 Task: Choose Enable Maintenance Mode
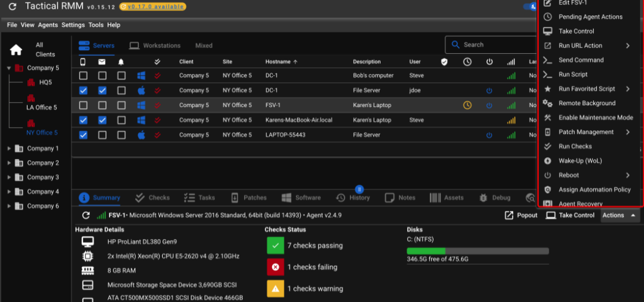coord(588,118)
